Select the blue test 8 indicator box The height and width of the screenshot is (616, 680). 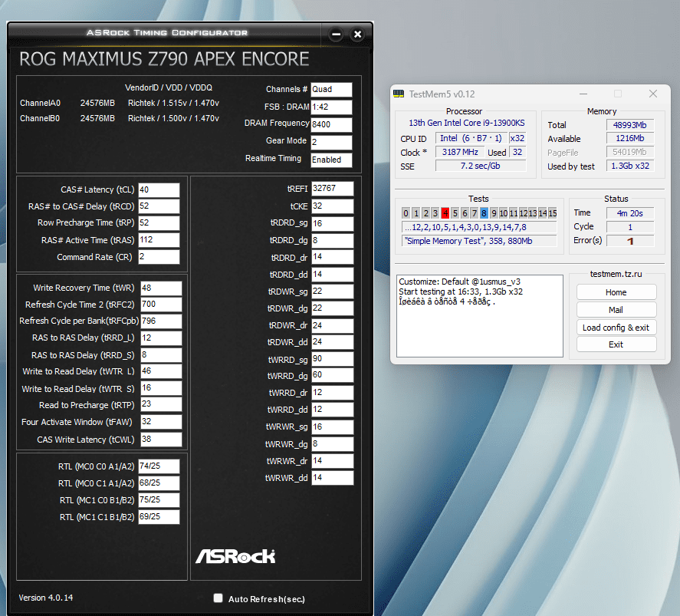tap(484, 213)
